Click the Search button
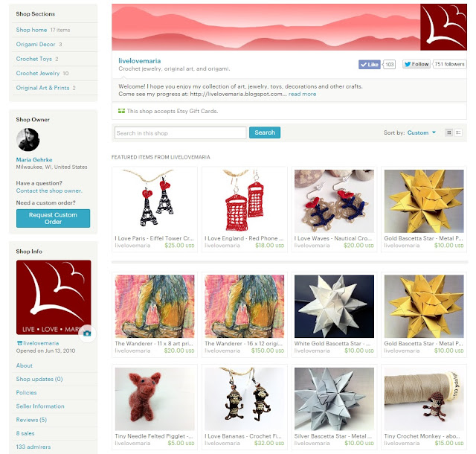This screenshot has height=454, width=476. click(265, 132)
